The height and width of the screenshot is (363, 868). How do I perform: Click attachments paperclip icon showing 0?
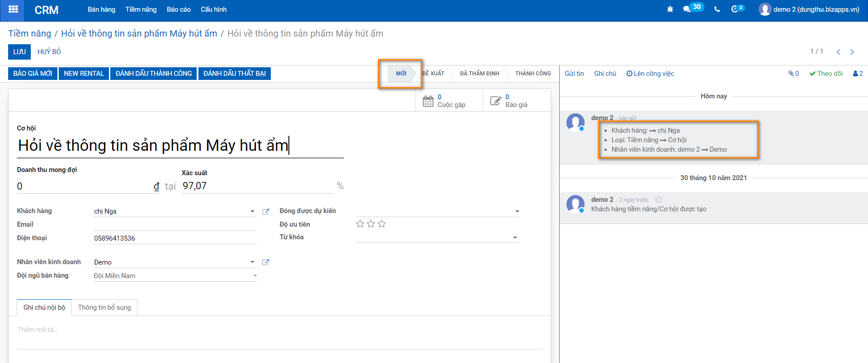793,74
